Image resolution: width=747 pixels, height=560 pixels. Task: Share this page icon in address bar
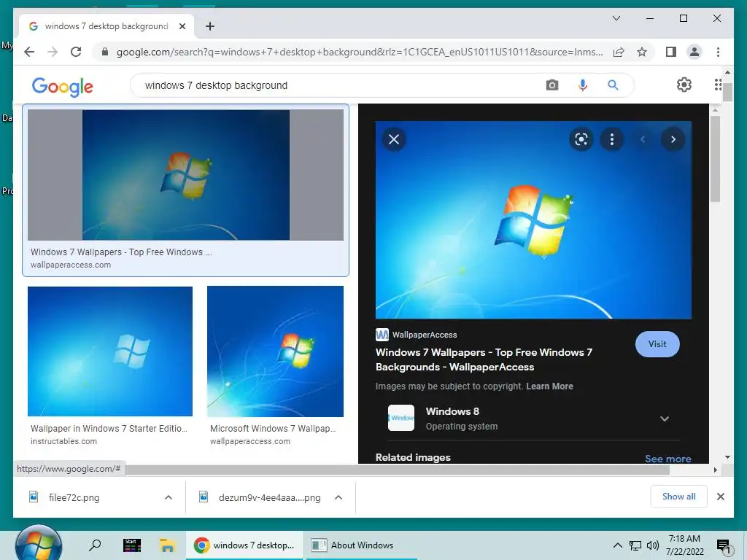[619, 52]
